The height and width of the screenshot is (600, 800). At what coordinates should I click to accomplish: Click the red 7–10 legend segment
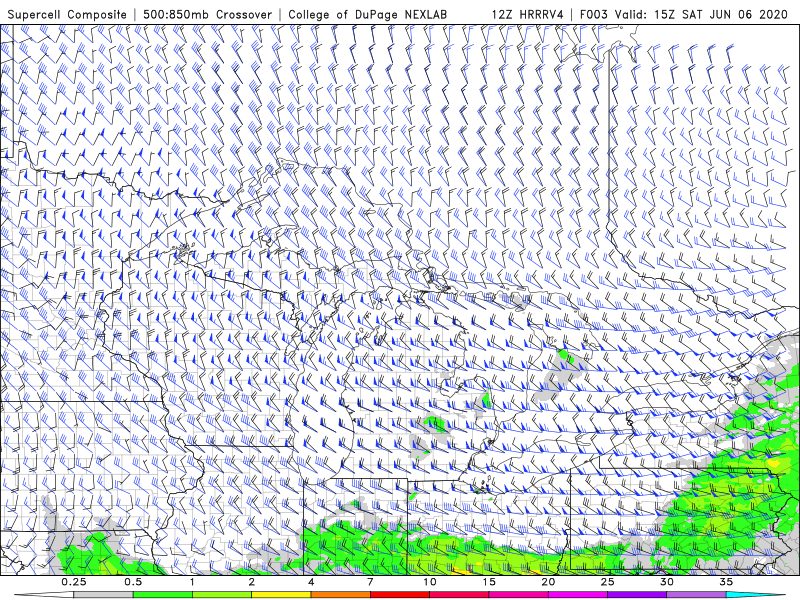pyautogui.click(x=400, y=595)
